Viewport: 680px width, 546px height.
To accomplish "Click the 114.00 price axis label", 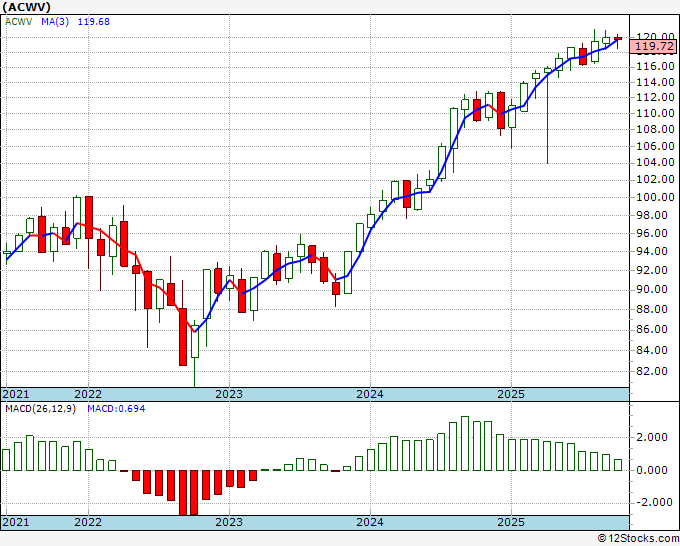I will click(655, 82).
